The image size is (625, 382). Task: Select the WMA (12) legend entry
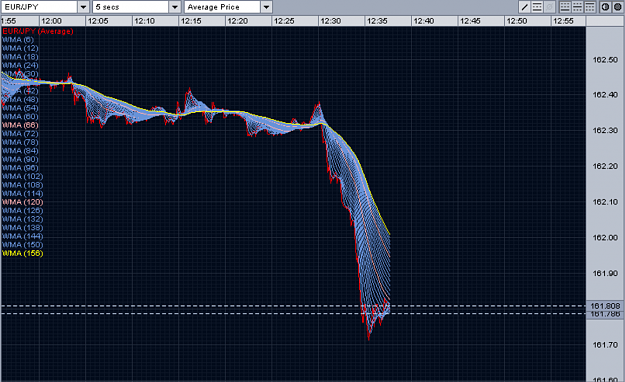20,48
